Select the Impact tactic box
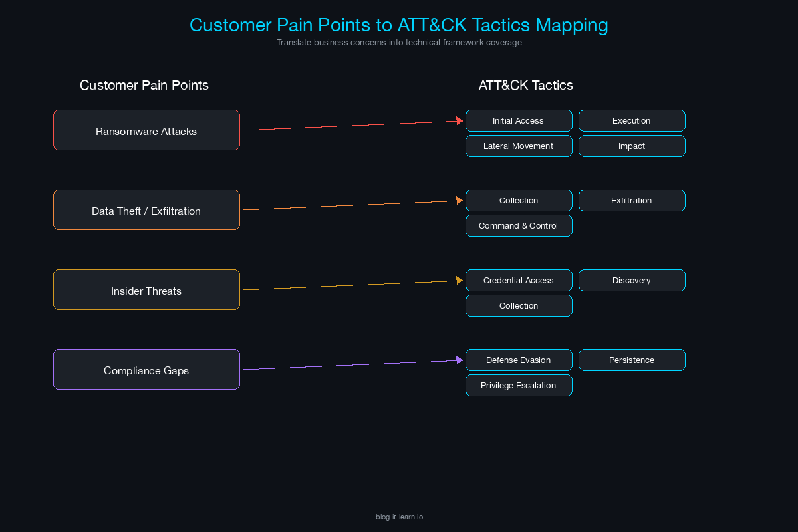This screenshot has width=798, height=532. (x=632, y=146)
